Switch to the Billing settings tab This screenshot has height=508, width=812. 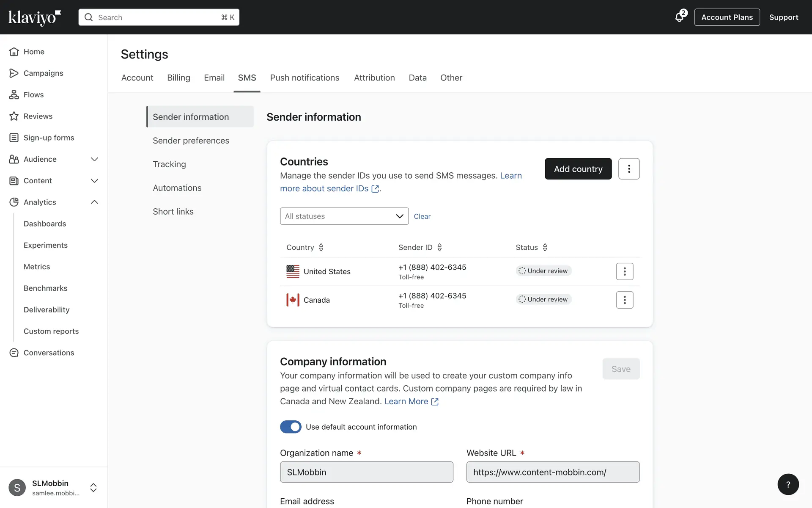178,78
